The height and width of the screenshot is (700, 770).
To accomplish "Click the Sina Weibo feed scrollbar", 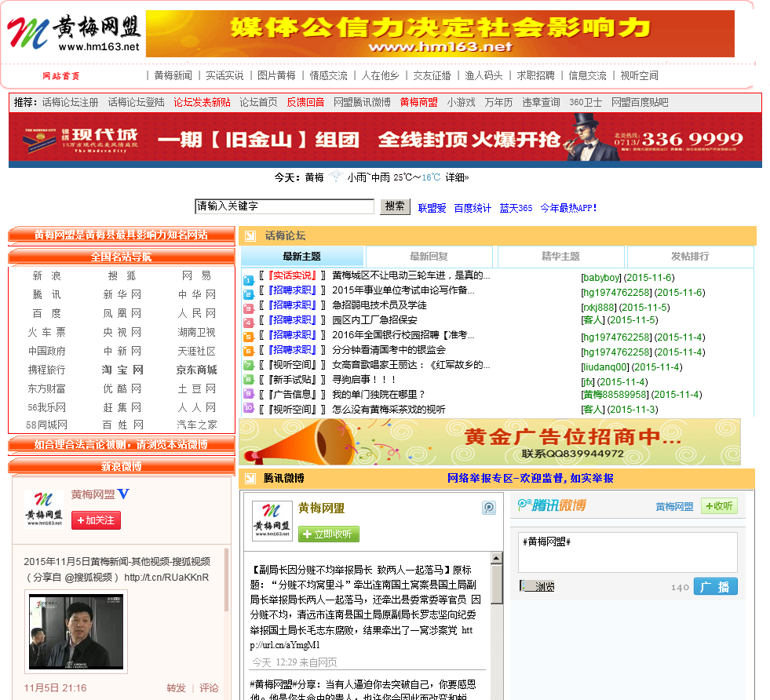I will 226,579.
